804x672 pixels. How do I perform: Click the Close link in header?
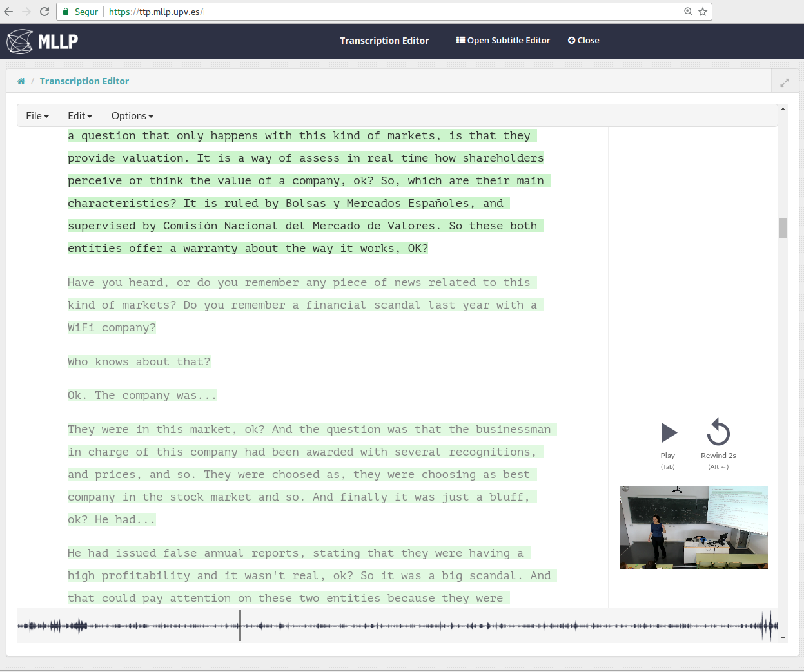coord(583,40)
